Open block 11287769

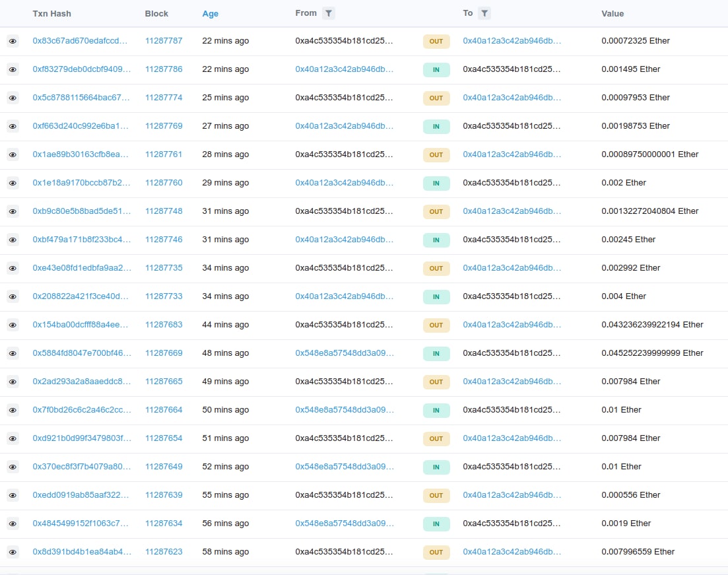pos(164,126)
